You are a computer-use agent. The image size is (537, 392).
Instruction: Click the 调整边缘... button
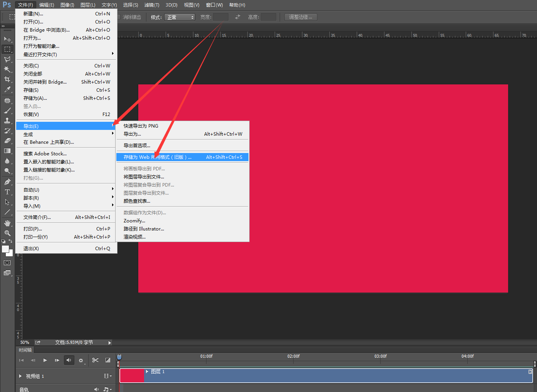(300, 17)
